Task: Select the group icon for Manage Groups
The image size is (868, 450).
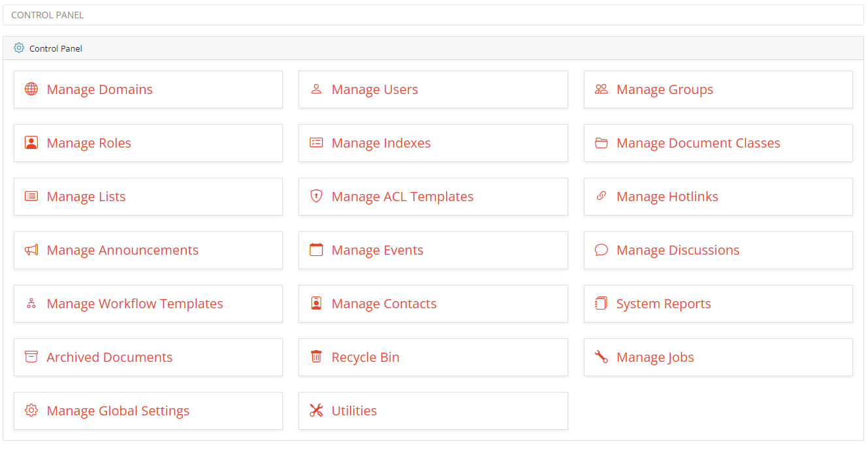Action: coord(601,89)
